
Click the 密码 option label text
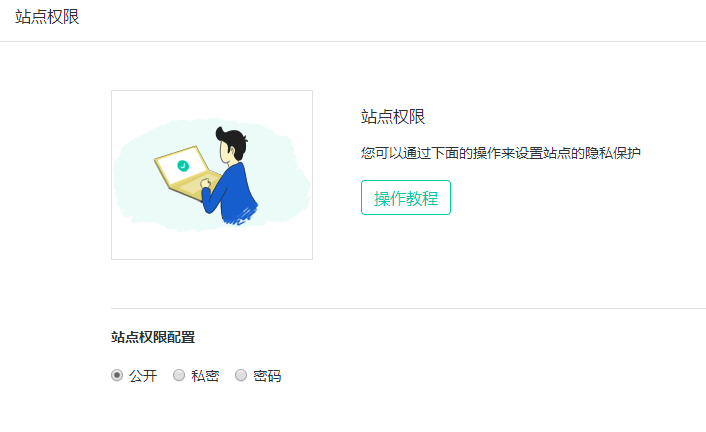click(267, 376)
